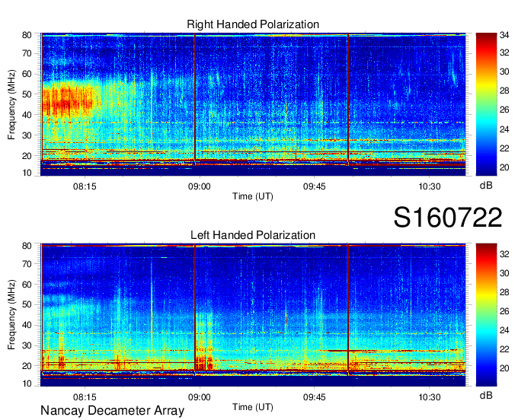This screenshot has height=420, width=518.
Task: Click the "Time (UT)" label under Right Handed plot
Action: (x=253, y=196)
